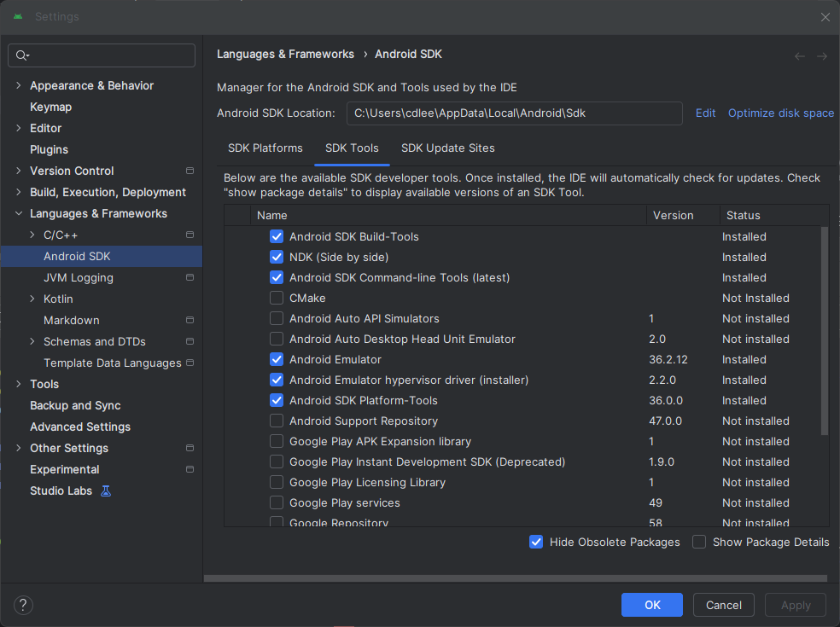Click project-level icon beside JVM Logging
Screen dimensions: 840x627
coord(190,278)
